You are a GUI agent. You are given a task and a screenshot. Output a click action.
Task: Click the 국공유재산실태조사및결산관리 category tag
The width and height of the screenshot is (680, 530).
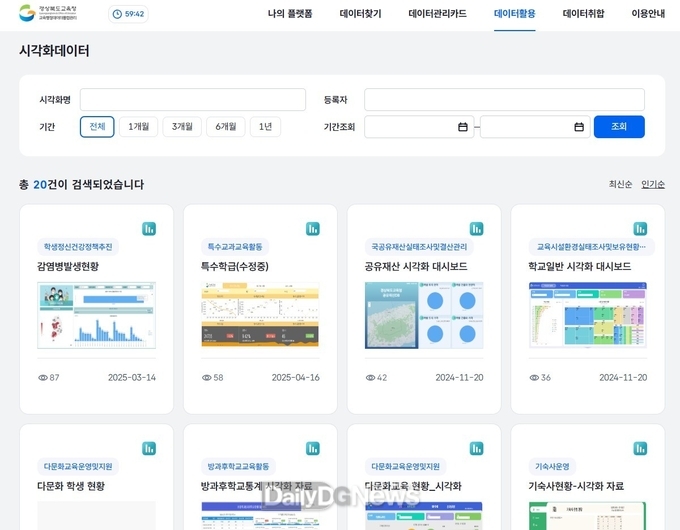pos(419,247)
